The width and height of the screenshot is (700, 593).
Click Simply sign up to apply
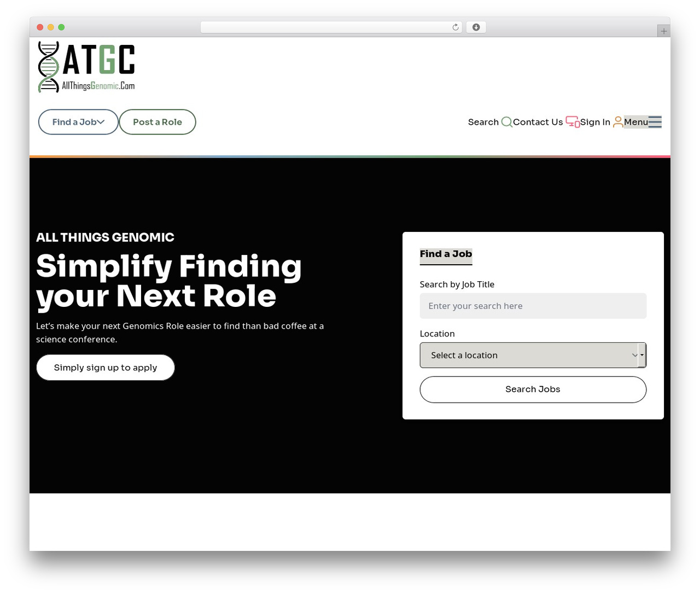pyautogui.click(x=106, y=368)
